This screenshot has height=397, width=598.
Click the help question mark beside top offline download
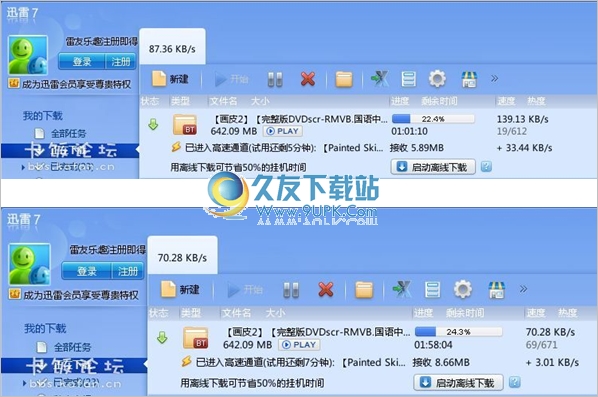coord(486,167)
